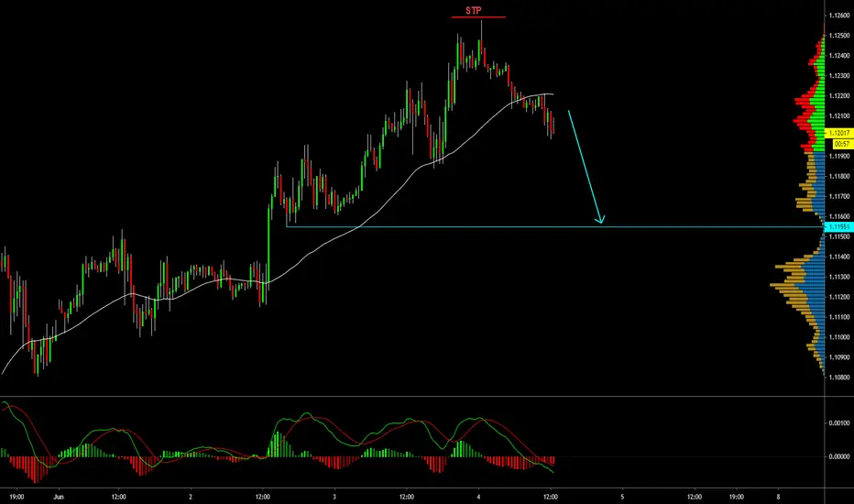Click the Jun label on the time axis
854x504 pixels.
[x=59, y=497]
